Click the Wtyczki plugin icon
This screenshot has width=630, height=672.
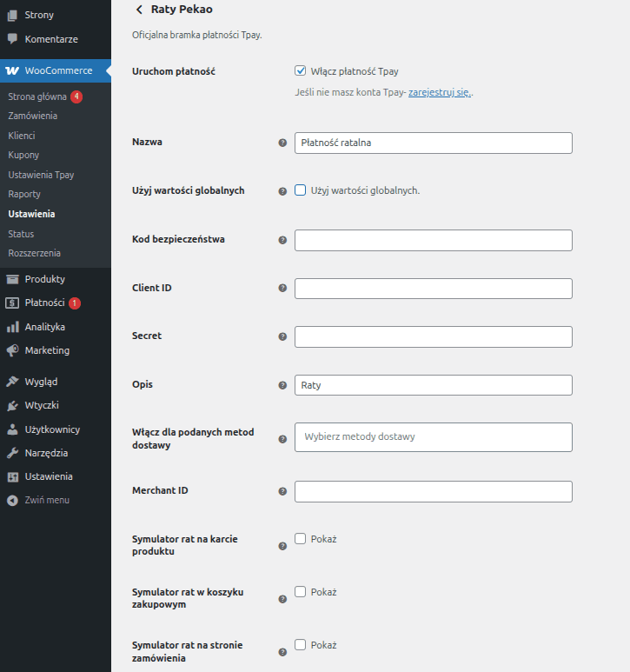[12, 405]
